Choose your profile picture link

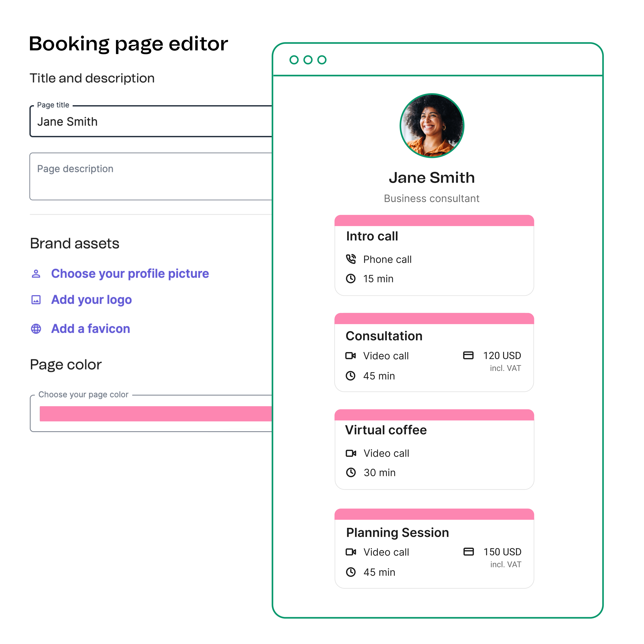tap(130, 274)
